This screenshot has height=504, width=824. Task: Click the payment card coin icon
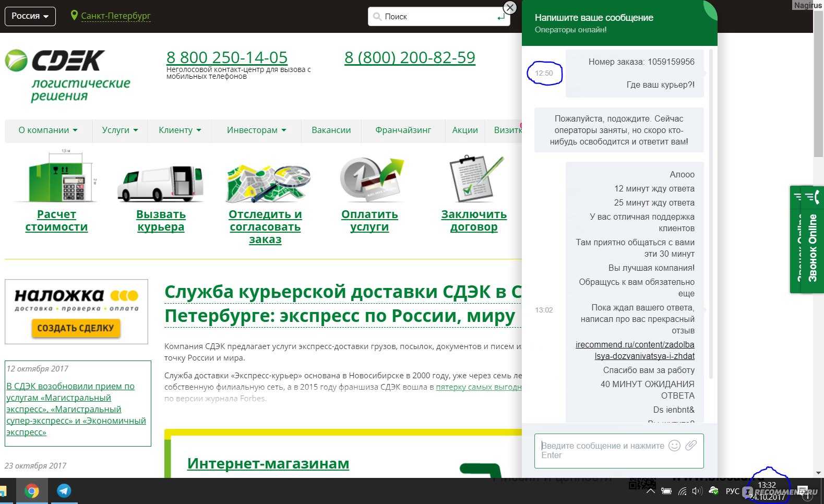click(372, 179)
